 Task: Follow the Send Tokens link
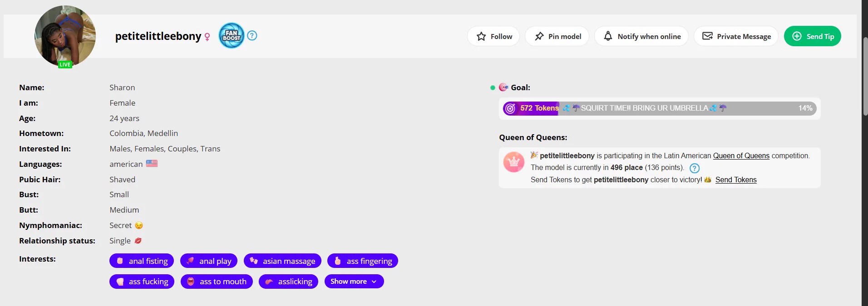click(736, 180)
